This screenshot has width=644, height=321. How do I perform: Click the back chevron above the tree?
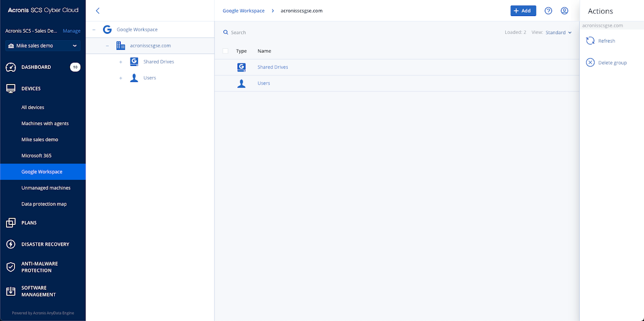pyautogui.click(x=98, y=11)
